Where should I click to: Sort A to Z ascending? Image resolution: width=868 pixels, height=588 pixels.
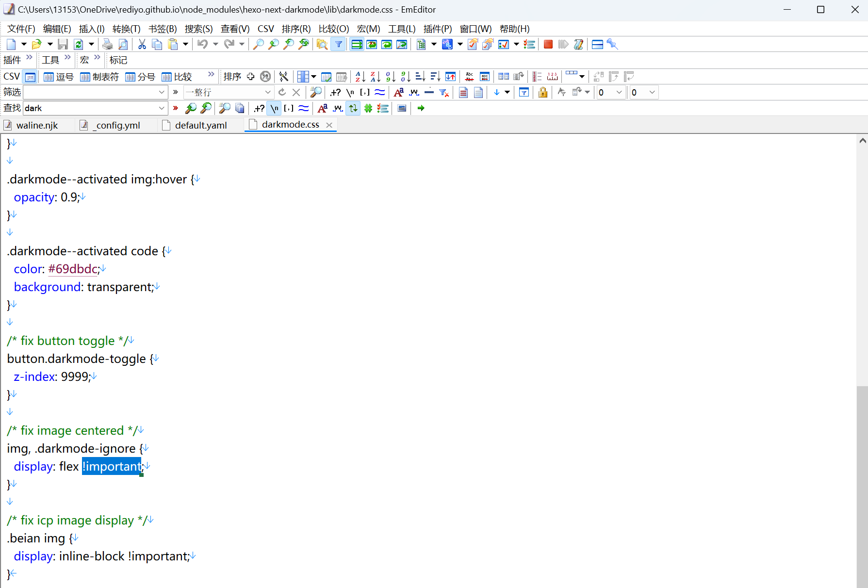pos(360,77)
